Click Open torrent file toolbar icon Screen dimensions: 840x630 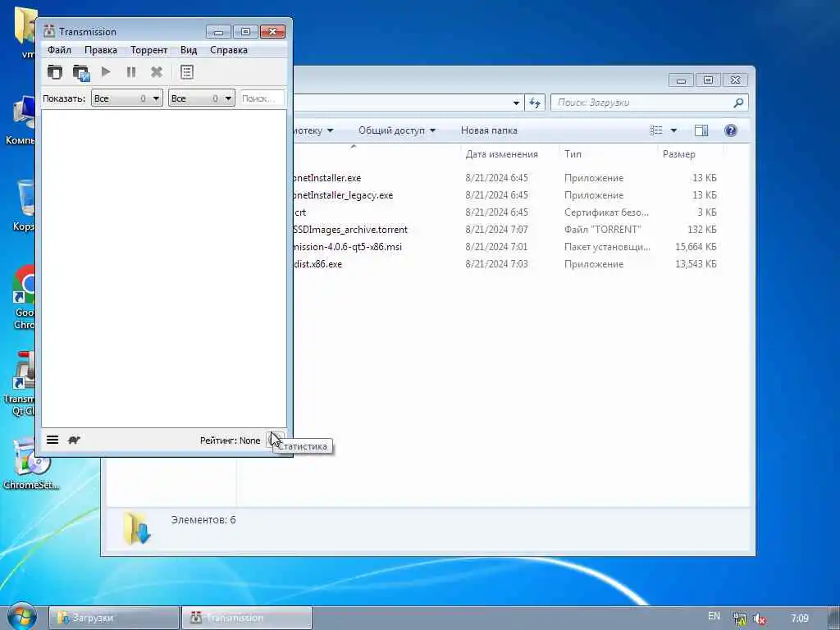(55, 72)
